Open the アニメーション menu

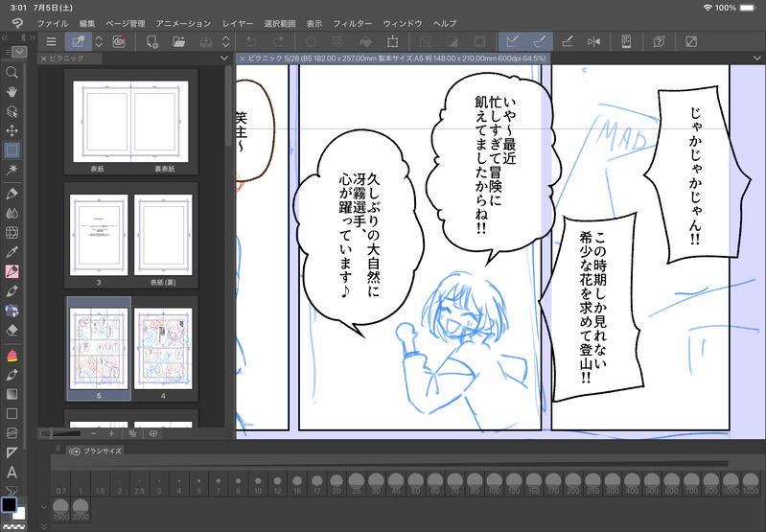click(x=183, y=23)
